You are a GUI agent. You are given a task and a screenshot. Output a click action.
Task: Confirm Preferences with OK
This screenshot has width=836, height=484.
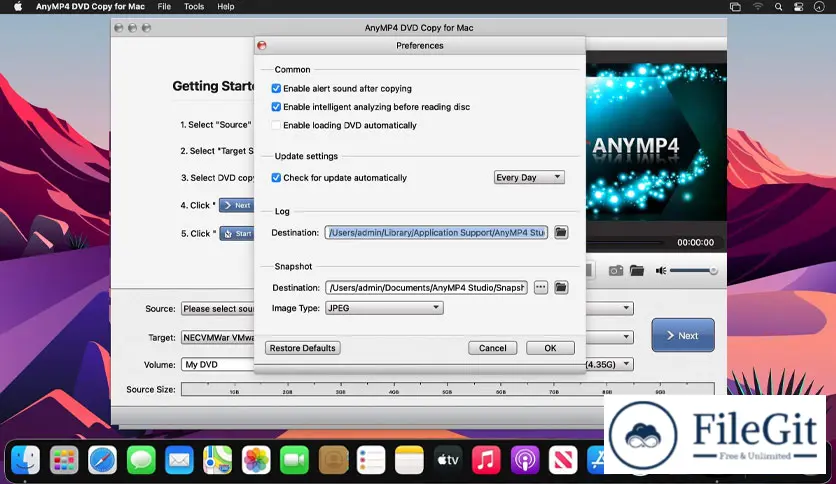tap(550, 348)
